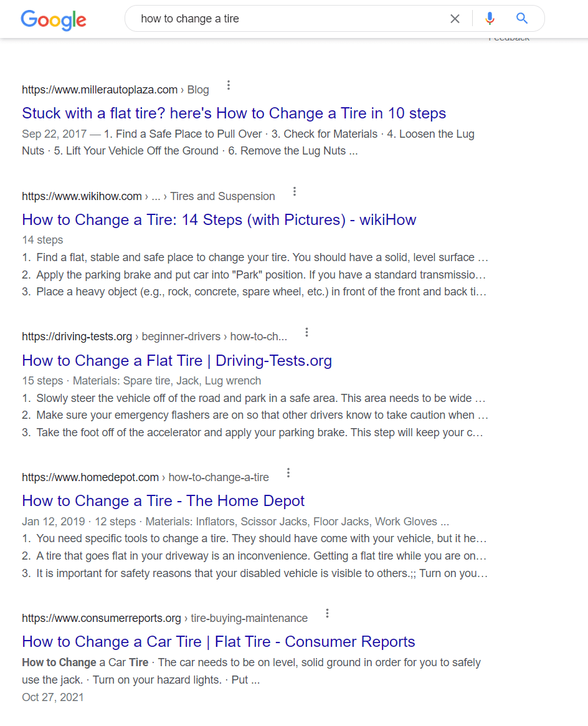The image size is (588, 726).
Task: Click the blue magnifying glass search icon
Action: coord(521,19)
